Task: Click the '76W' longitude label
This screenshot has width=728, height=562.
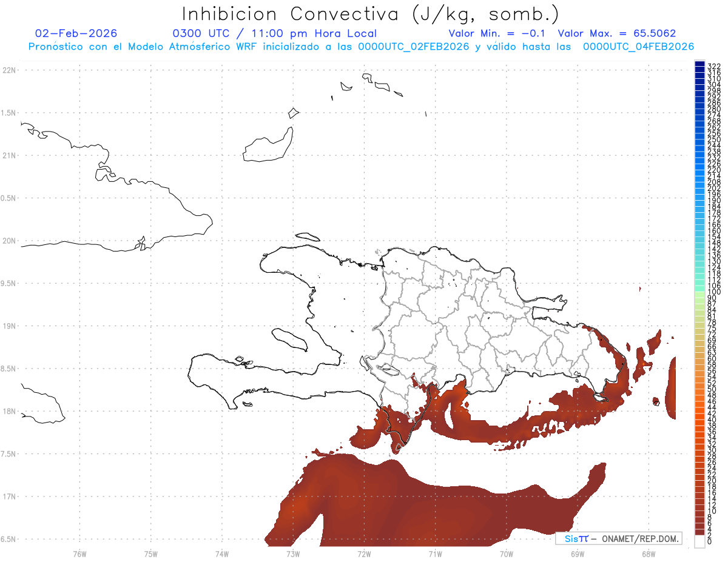Action: click(79, 553)
